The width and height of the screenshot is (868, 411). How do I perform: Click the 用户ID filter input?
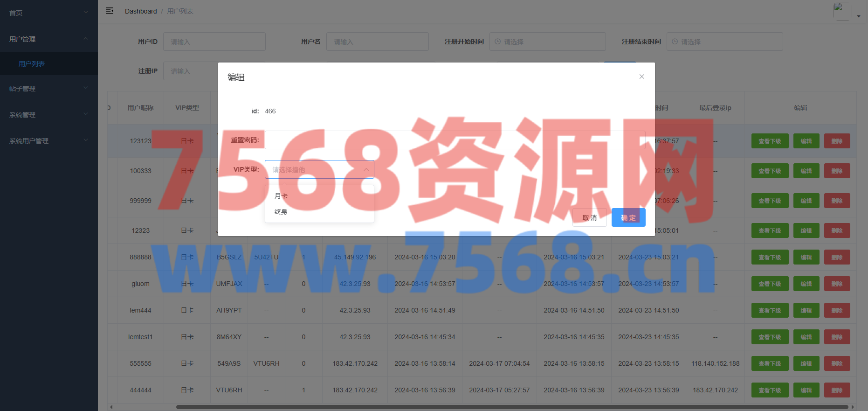pyautogui.click(x=214, y=42)
